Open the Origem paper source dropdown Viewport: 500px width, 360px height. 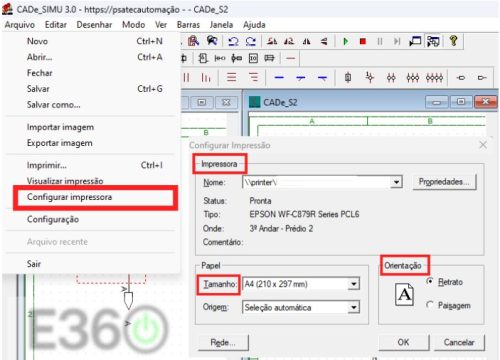point(353,307)
